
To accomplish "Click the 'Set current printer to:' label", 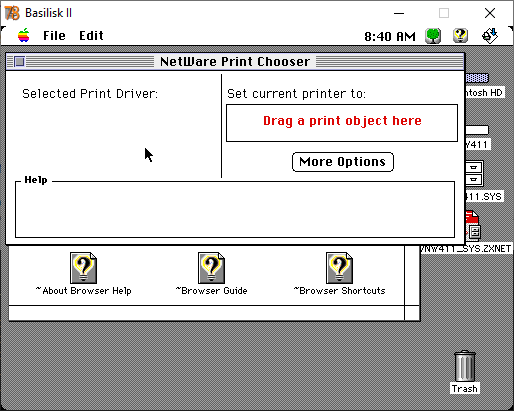I will [296, 94].
